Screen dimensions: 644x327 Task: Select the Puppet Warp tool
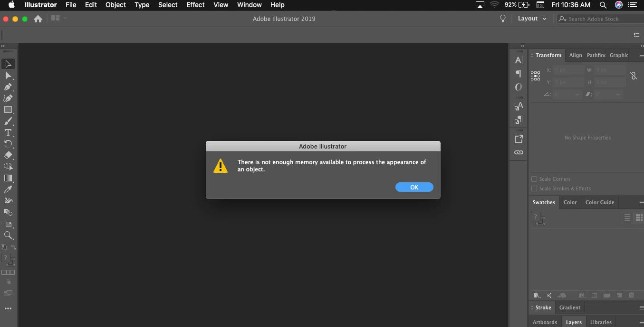point(8,201)
